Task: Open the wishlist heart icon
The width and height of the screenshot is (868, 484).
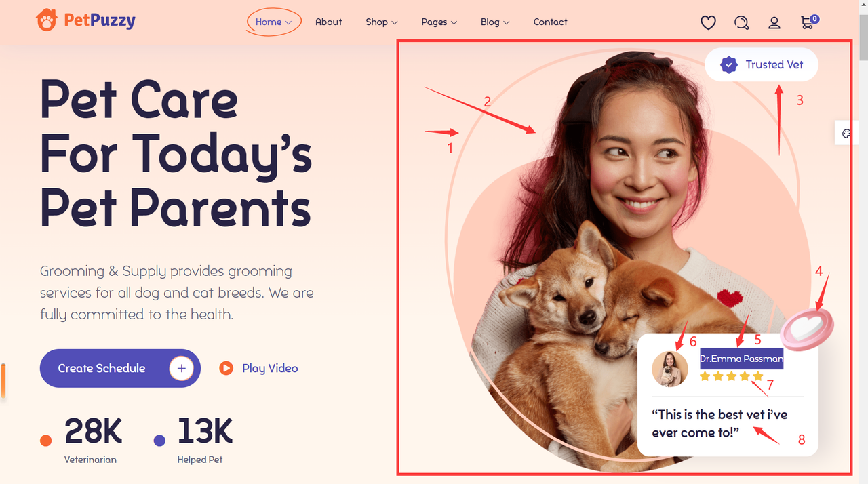Action: pyautogui.click(x=708, y=22)
